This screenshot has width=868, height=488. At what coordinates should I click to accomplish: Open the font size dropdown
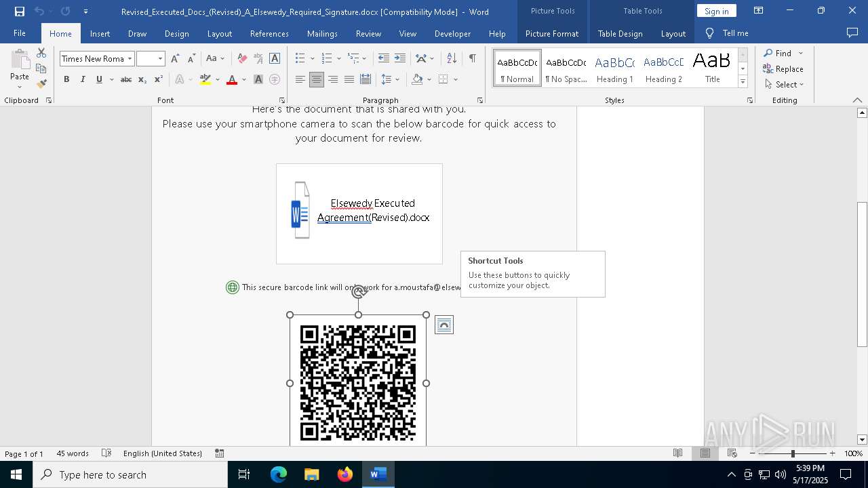point(160,59)
